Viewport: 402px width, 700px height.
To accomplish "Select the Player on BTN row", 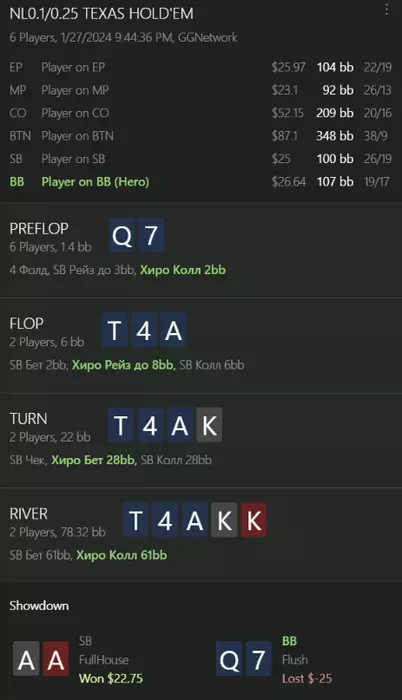I will click(201, 136).
